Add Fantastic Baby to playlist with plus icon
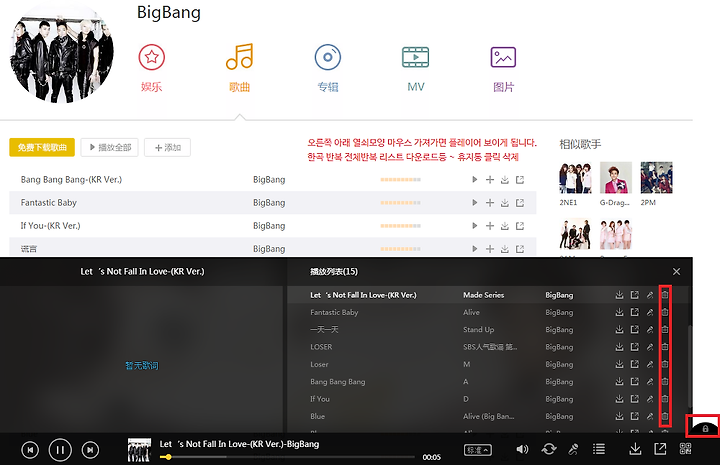The height and width of the screenshot is (465, 720). point(490,202)
